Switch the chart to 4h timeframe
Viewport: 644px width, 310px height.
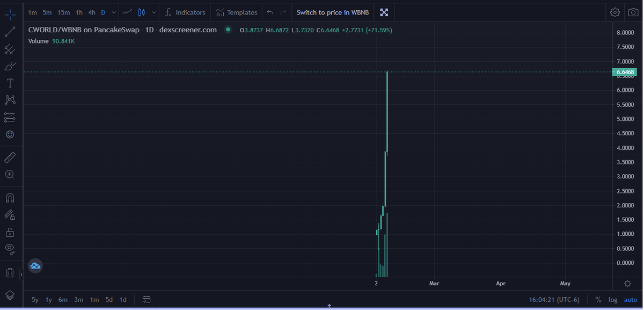click(x=91, y=12)
